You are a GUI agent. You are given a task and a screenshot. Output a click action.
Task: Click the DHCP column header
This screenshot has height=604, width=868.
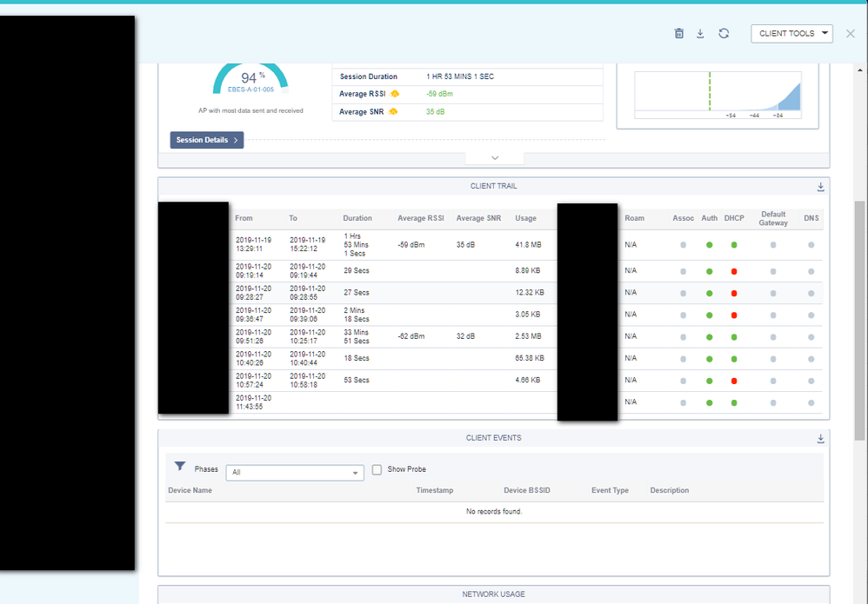pos(734,218)
